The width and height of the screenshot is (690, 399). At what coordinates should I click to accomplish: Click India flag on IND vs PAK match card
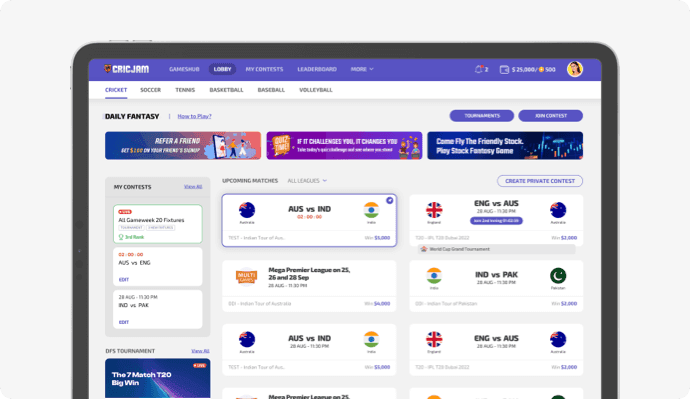point(434,275)
